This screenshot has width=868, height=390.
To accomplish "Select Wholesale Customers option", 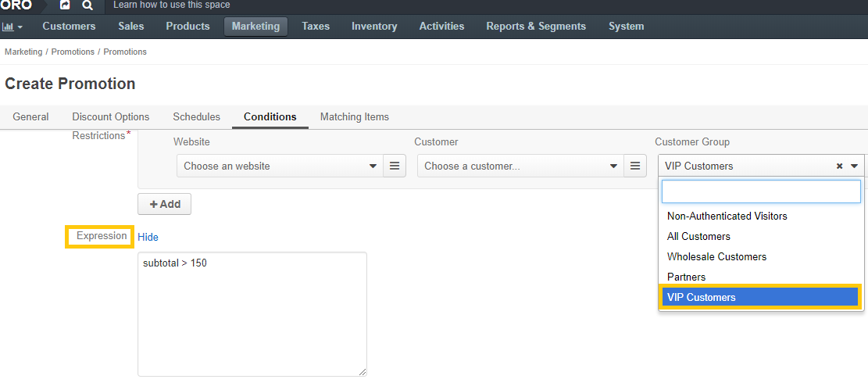I will click(761, 257).
